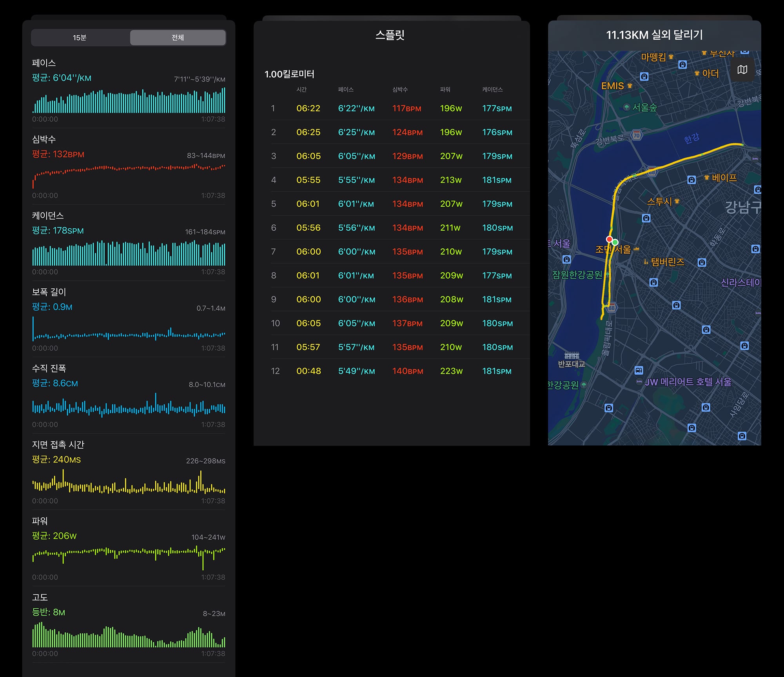
Task: Open the map style icon button
Action: click(x=742, y=70)
